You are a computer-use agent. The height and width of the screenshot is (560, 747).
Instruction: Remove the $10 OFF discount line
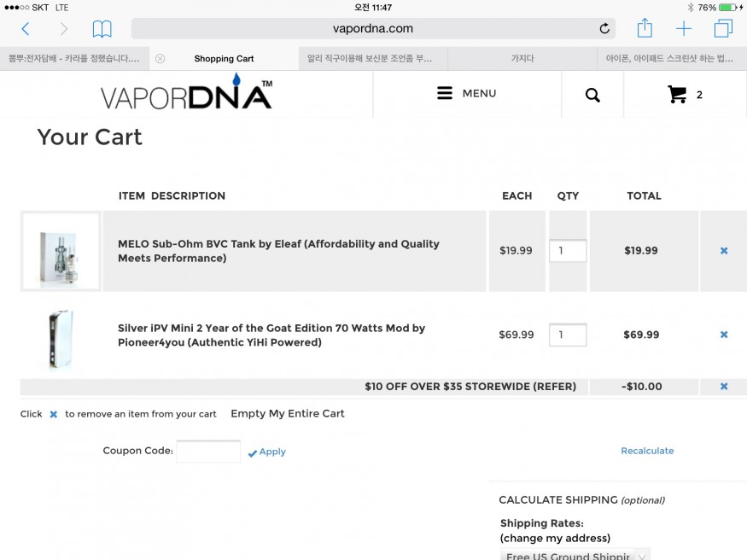(x=724, y=386)
